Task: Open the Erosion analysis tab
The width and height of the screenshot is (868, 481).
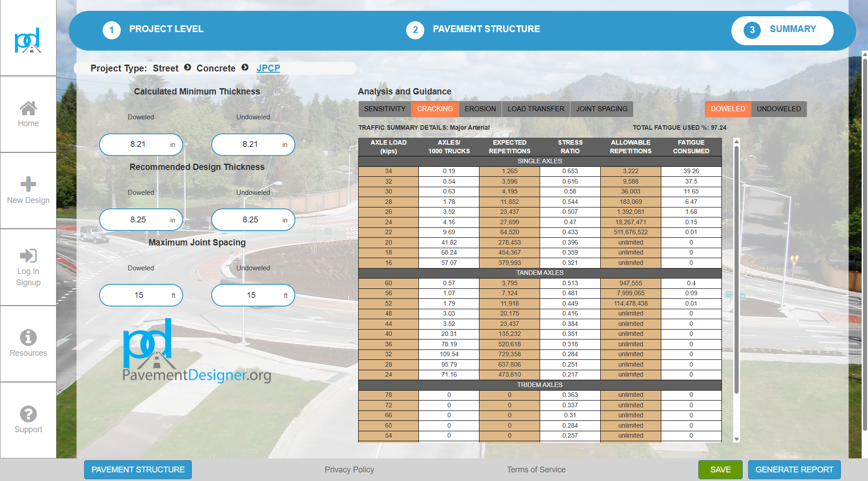Action: click(x=480, y=109)
